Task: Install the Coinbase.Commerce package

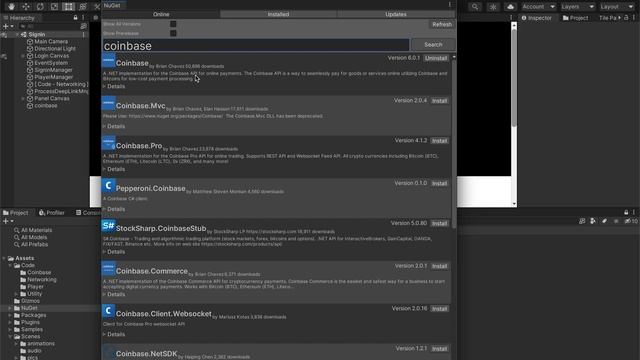Action: point(440,266)
